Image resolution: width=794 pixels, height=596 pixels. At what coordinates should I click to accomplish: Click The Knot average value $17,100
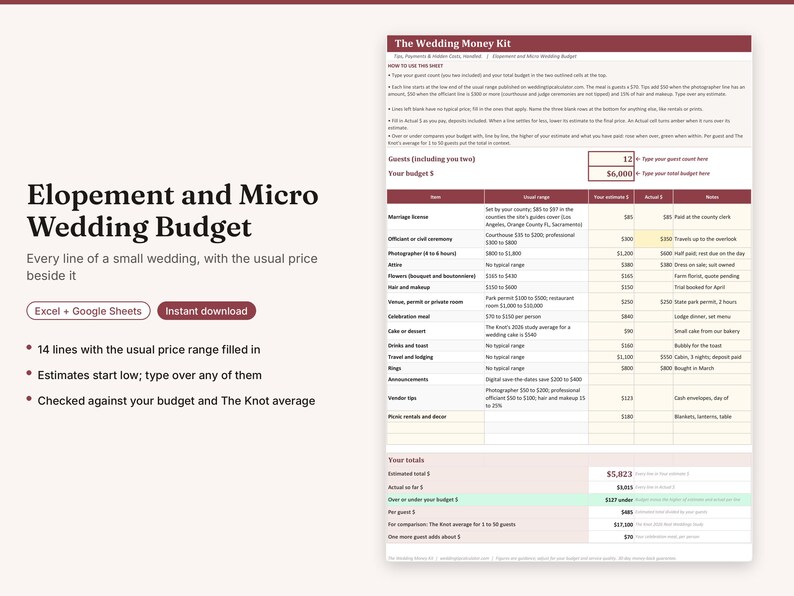tap(623, 525)
